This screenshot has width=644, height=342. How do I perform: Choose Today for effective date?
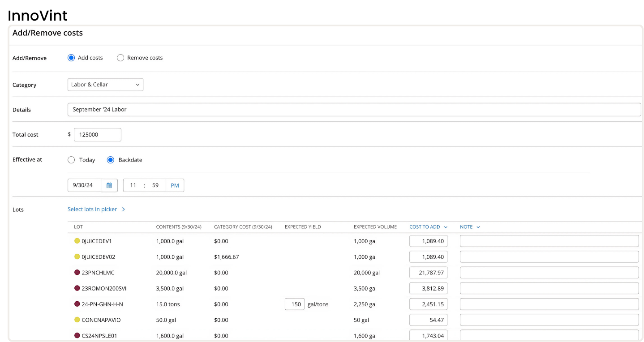(x=71, y=160)
